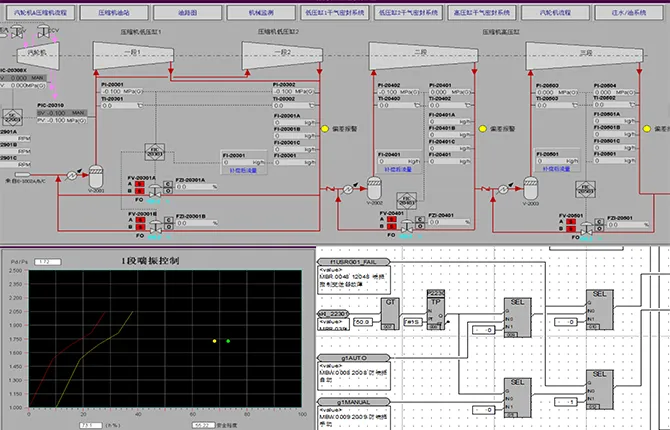Select the upper-right SEL block with constant 0
The width and height of the screenshot is (670, 430).
tap(599, 309)
